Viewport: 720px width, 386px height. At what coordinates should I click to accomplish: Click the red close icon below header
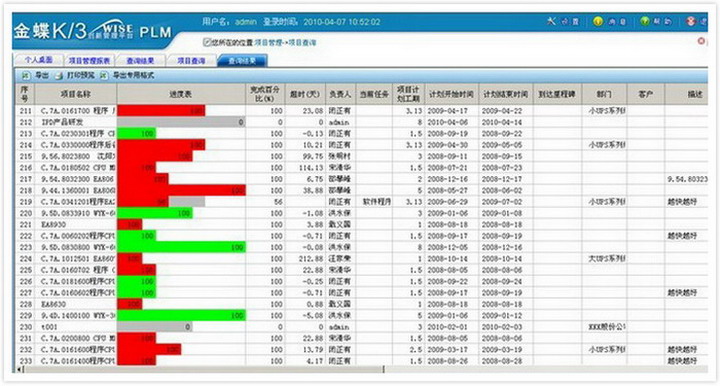(x=701, y=41)
